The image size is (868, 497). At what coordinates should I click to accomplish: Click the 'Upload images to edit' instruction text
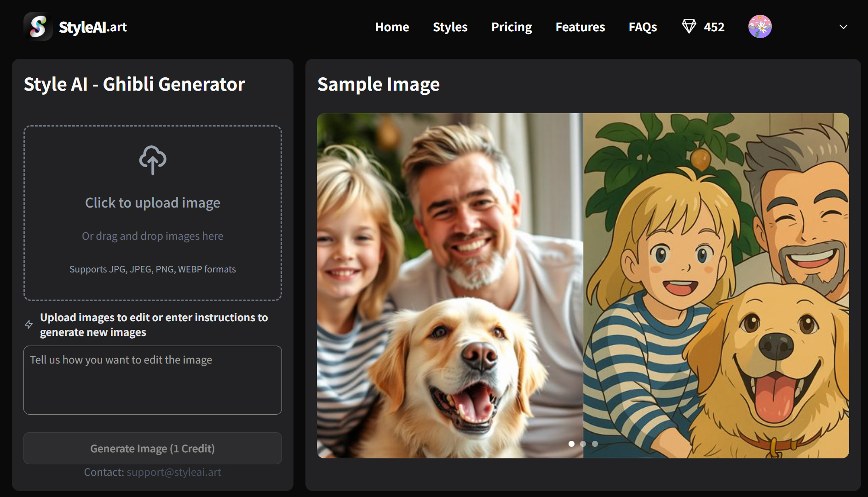pos(154,325)
